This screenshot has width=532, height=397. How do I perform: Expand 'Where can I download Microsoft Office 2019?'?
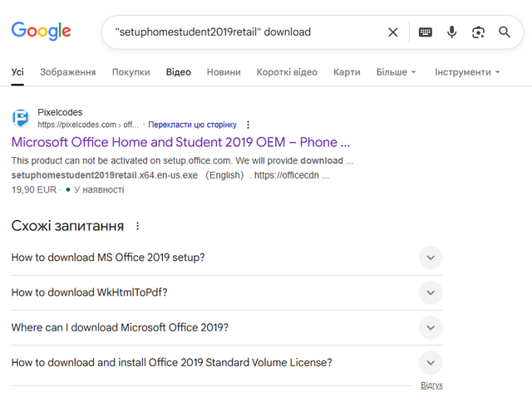430,327
